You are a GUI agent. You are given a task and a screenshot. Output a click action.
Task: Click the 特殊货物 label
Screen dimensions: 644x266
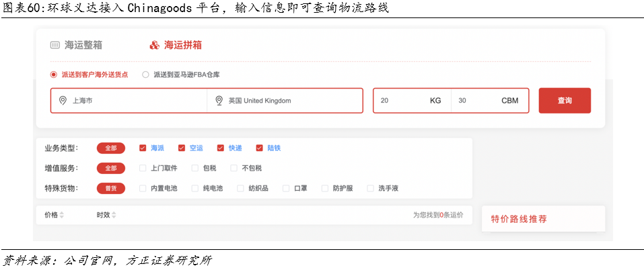click(x=61, y=189)
